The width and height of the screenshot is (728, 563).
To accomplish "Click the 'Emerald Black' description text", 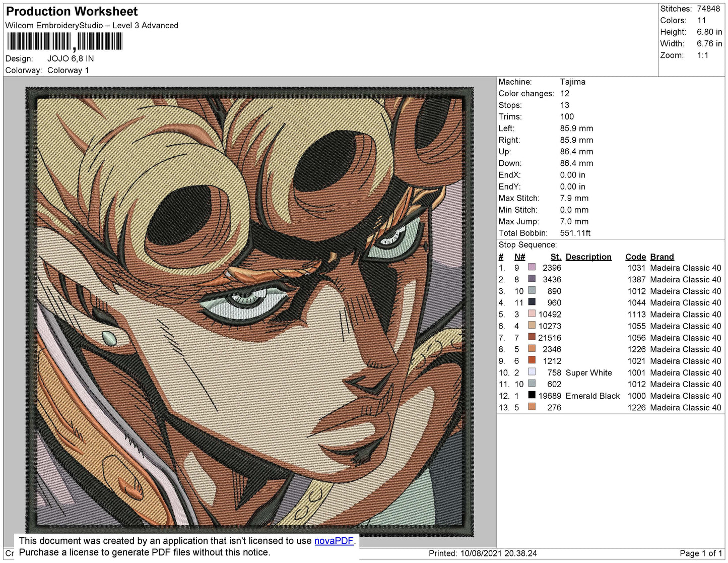I will point(592,396).
